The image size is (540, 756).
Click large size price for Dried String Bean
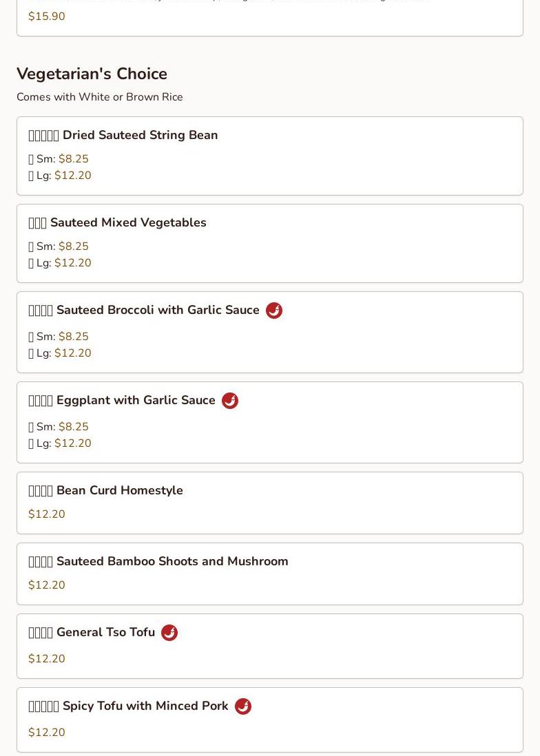pyautogui.click(x=73, y=176)
